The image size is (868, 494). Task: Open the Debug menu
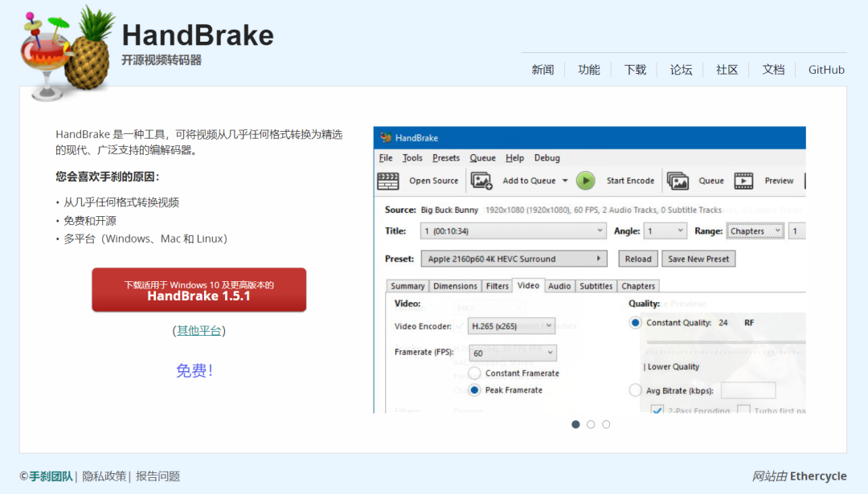pos(547,158)
